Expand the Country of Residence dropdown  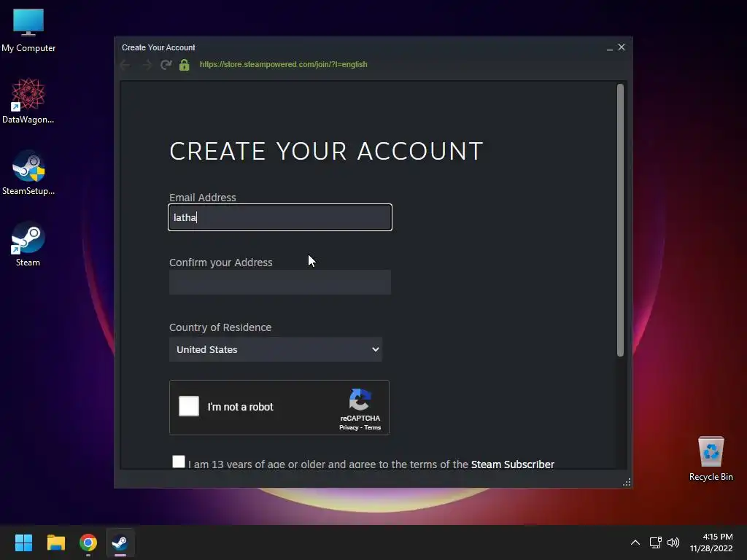[x=275, y=349]
